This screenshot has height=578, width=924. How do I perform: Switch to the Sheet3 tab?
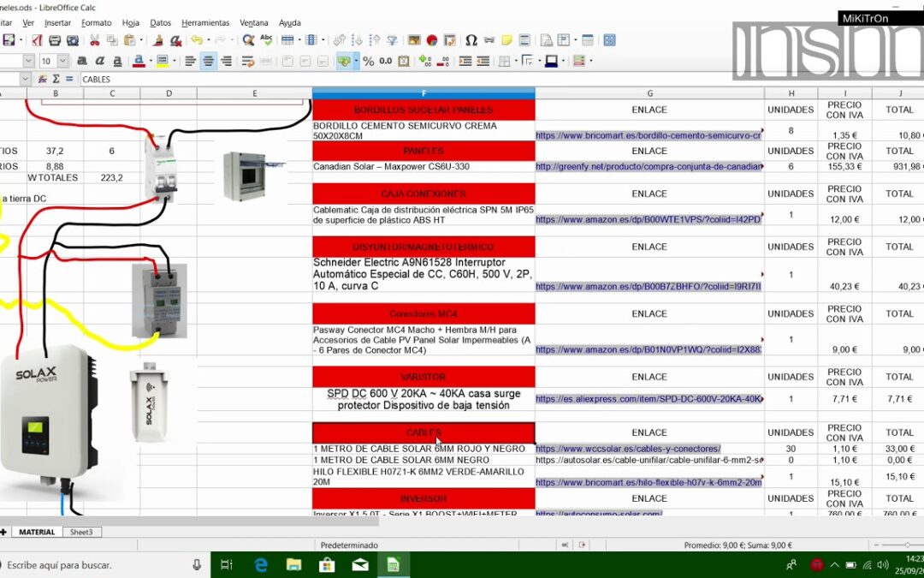coord(81,532)
